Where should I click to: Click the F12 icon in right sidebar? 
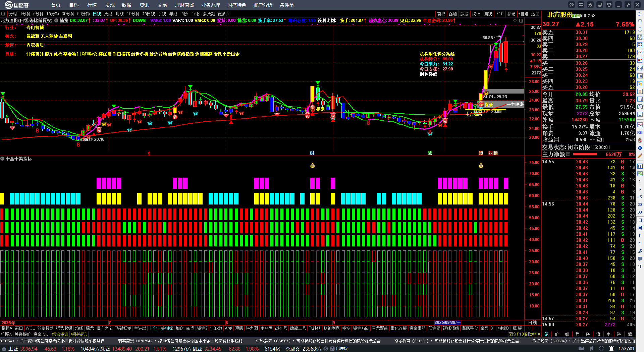[640, 99]
